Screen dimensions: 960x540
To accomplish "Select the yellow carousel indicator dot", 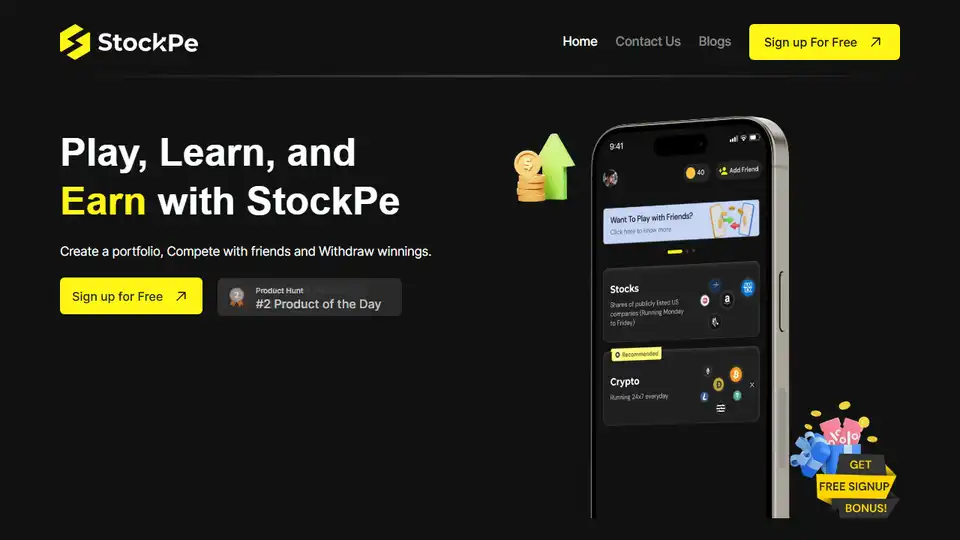I will pyautogui.click(x=675, y=252).
